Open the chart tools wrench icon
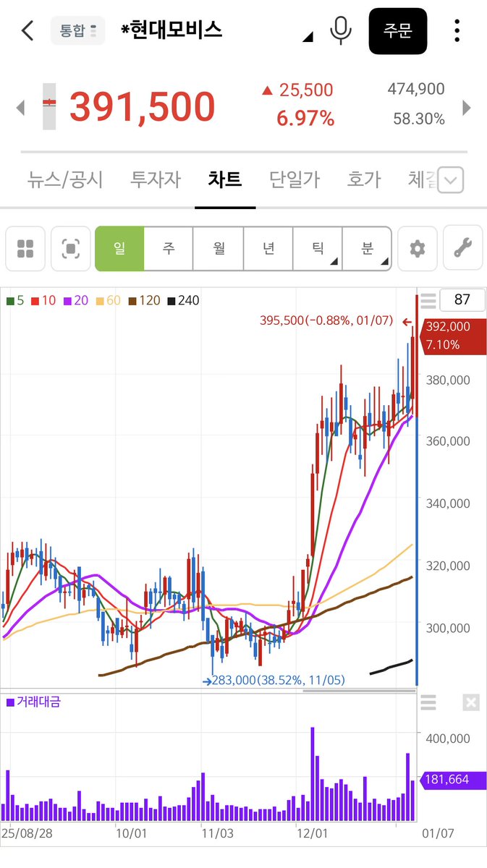This screenshot has height=868, width=487. tap(462, 249)
